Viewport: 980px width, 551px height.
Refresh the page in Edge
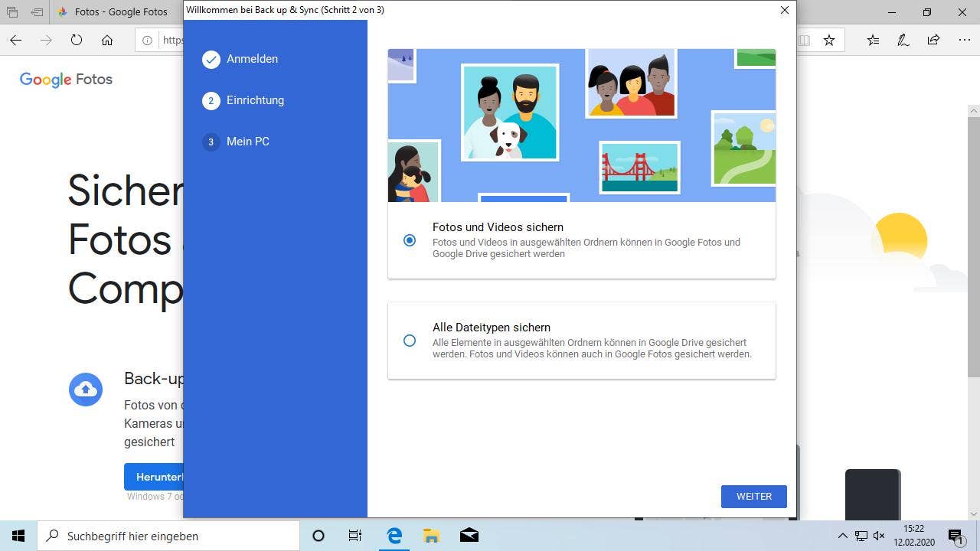pyautogui.click(x=77, y=41)
